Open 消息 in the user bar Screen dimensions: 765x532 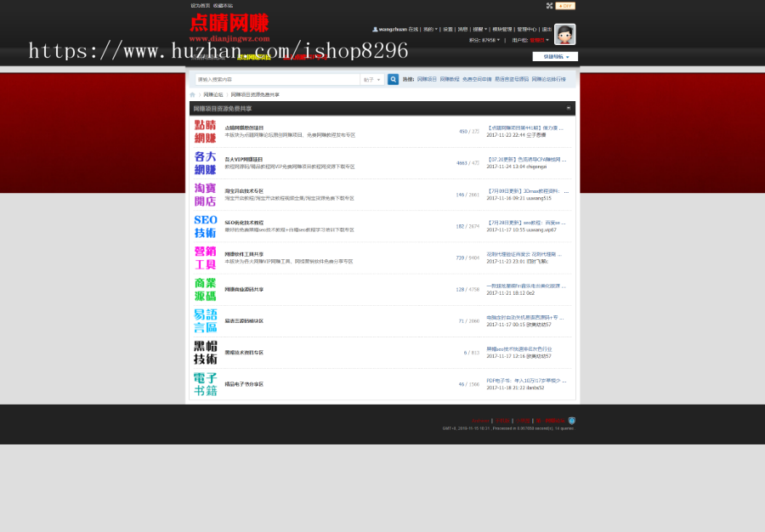pos(462,29)
